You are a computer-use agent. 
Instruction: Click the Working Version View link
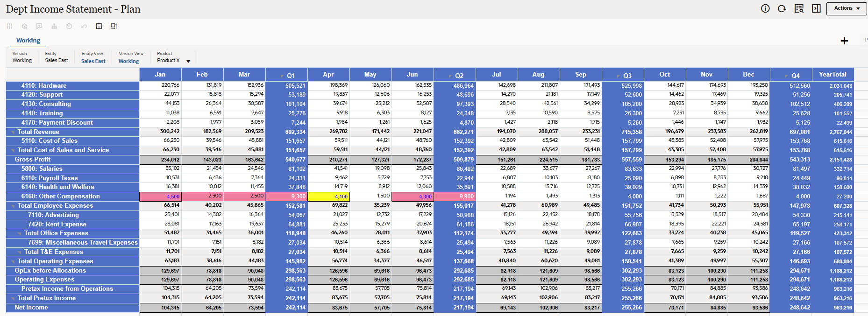point(129,61)
